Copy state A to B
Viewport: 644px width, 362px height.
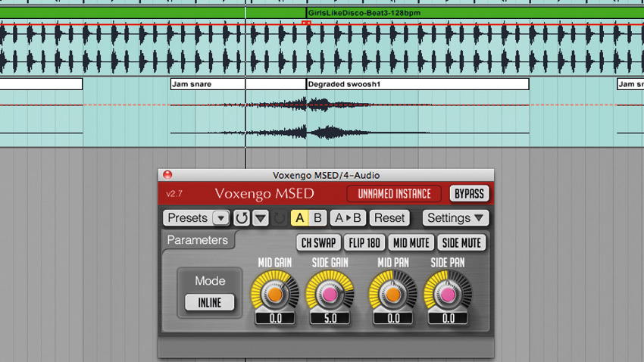[x=348, y=218]
